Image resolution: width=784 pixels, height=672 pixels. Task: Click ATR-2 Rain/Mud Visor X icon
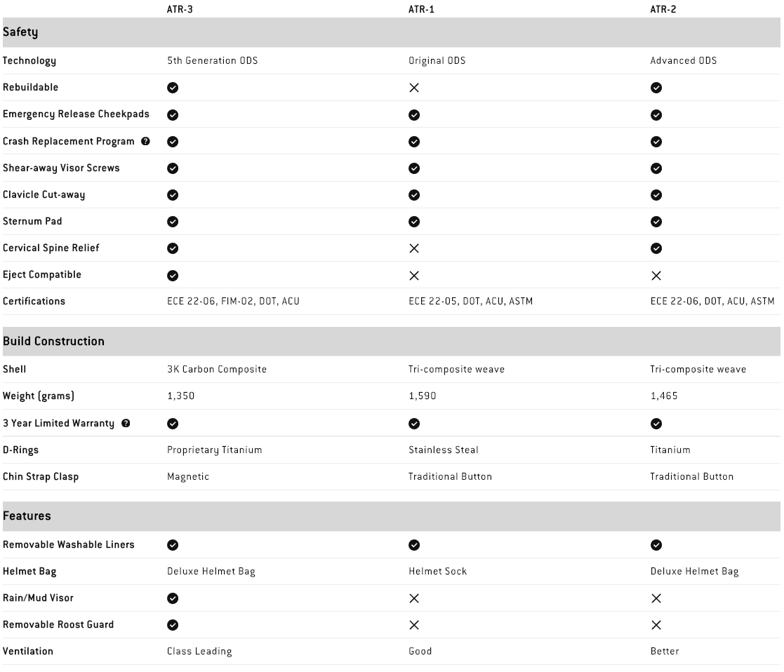click(x=656, y=598)
